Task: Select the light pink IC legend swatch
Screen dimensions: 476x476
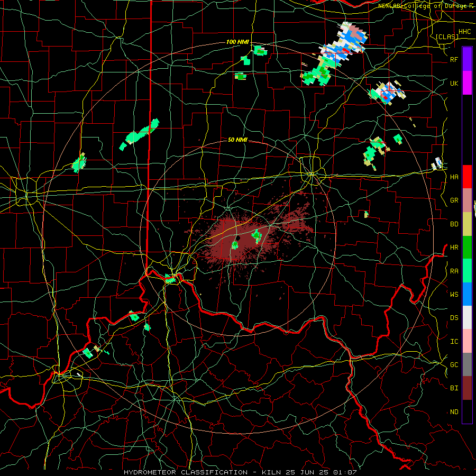Action: [467, 341]
